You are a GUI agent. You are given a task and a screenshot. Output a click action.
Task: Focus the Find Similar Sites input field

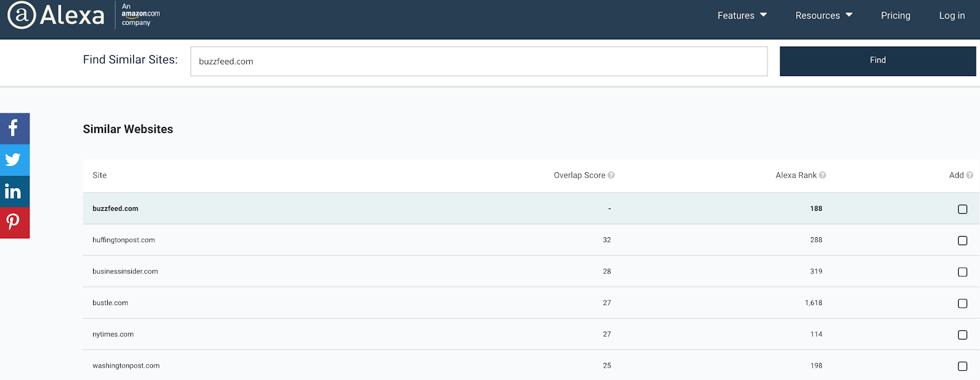pos(479,61)
